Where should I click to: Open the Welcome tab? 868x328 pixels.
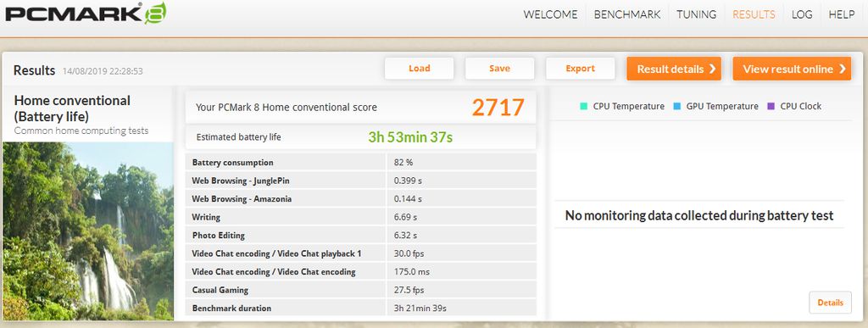[x=550, y=15]
